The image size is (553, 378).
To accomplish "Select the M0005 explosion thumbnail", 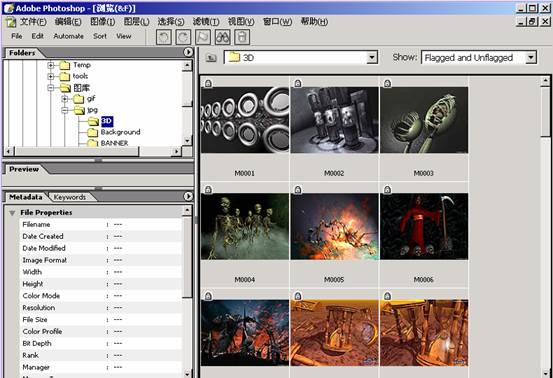I will pos(334,226).
